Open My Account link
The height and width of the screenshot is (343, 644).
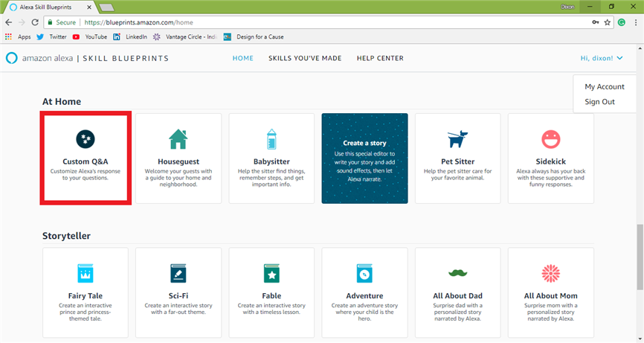(604, 86)
